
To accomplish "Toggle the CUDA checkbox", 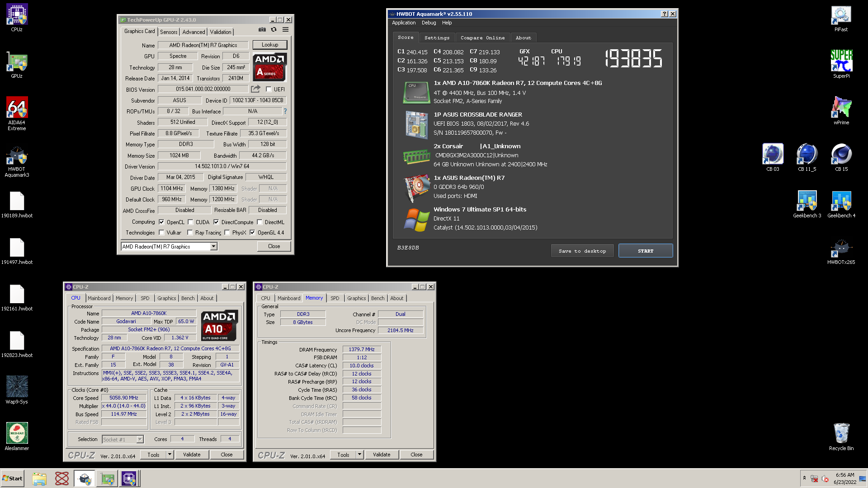I will pos(190,222).
